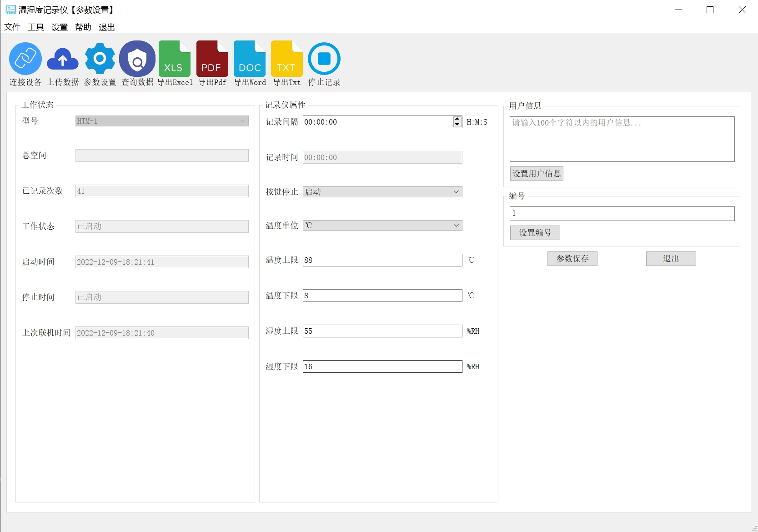
Task: Export data with 导出Pdf icon
Action: 212,59
